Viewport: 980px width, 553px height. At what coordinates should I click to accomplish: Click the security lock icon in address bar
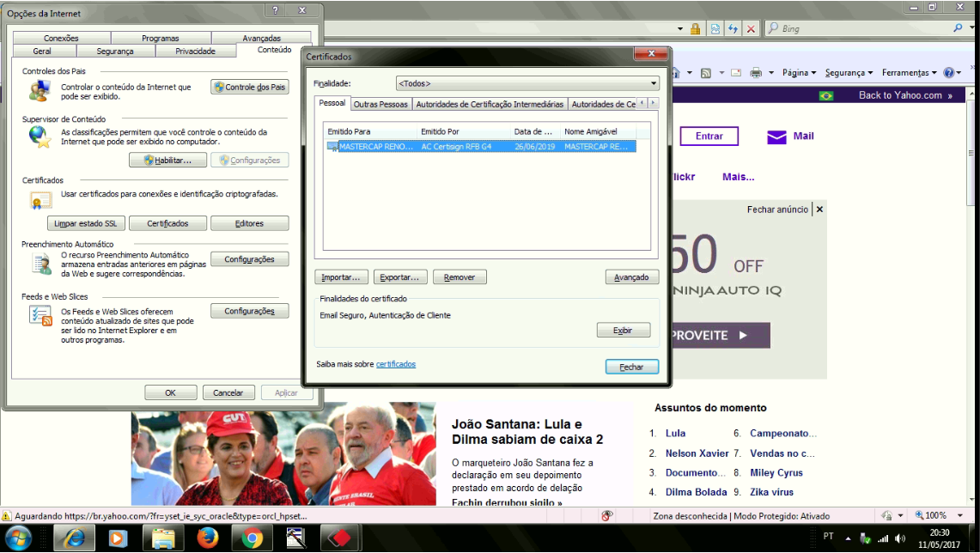(695, 28)
